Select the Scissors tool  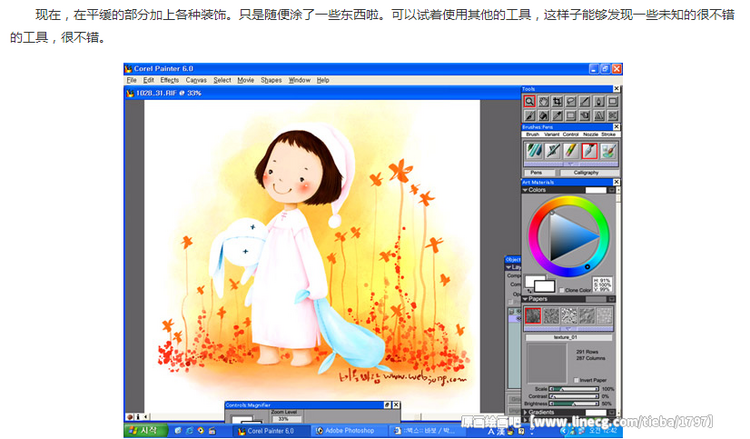click(613, 115)
